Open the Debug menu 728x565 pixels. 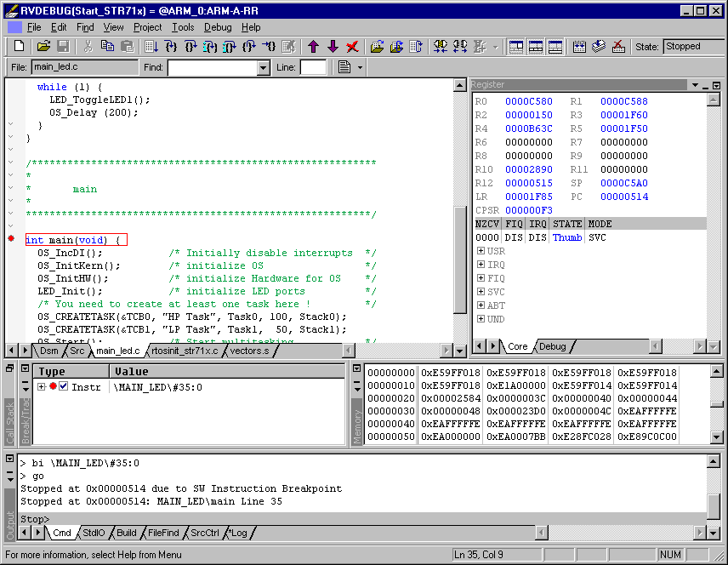pyautogui.click(x=218, y=27)
